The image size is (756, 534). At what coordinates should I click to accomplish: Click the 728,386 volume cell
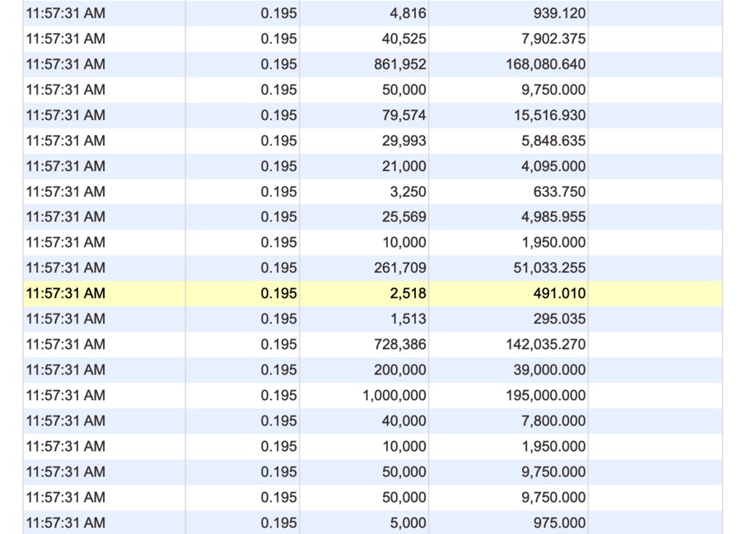click(x=400, y=345)
